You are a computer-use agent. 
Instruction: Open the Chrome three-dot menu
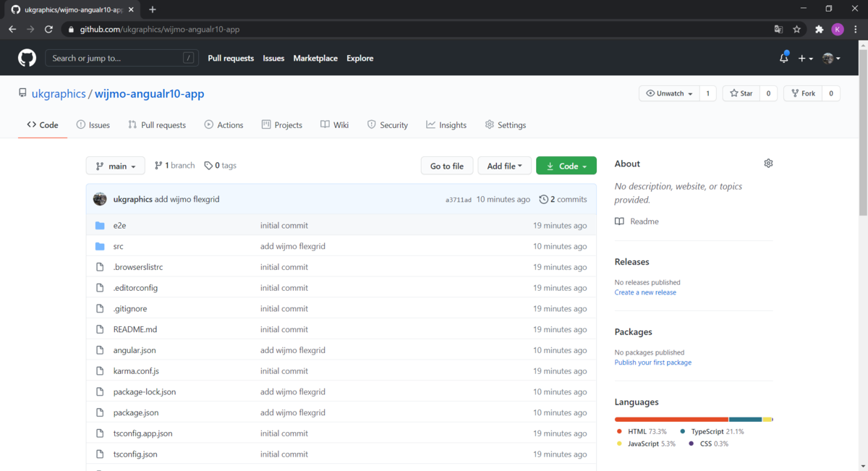click(856, 29)
